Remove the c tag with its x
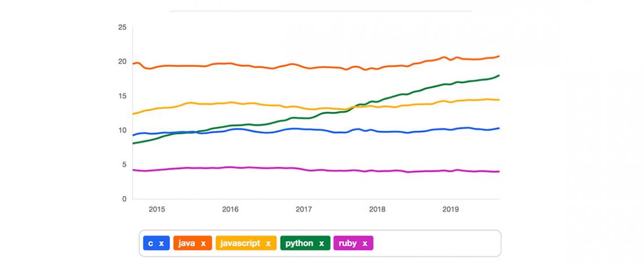Screen dimensions: 644x266 coord(161,243)
